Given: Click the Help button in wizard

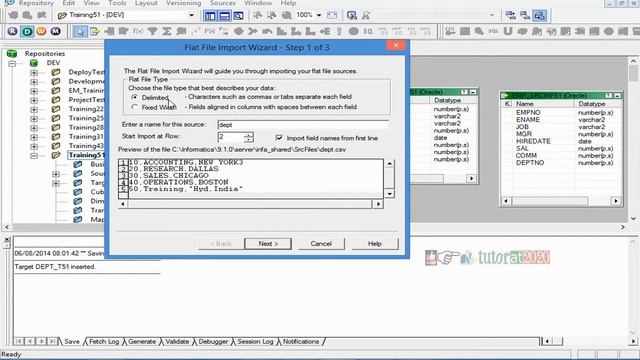Looking at the screenshot, I should (x=375, y=244).
